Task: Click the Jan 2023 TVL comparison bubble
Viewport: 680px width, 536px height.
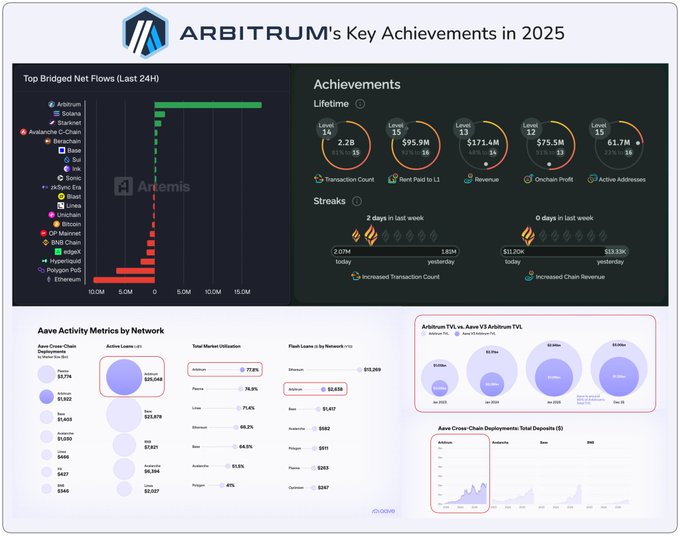Action: 440,378
